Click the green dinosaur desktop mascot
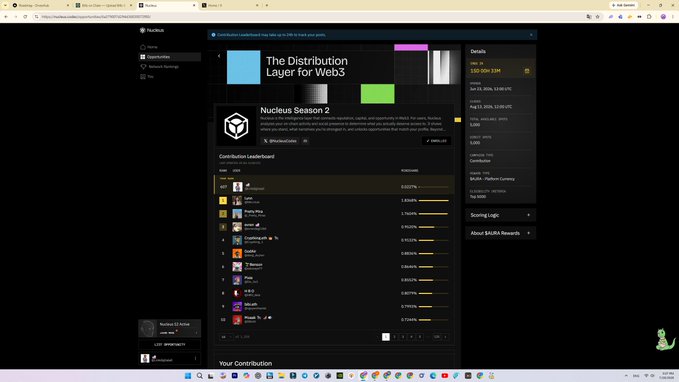Screen dimensions: 679x382 coord(664,339)
